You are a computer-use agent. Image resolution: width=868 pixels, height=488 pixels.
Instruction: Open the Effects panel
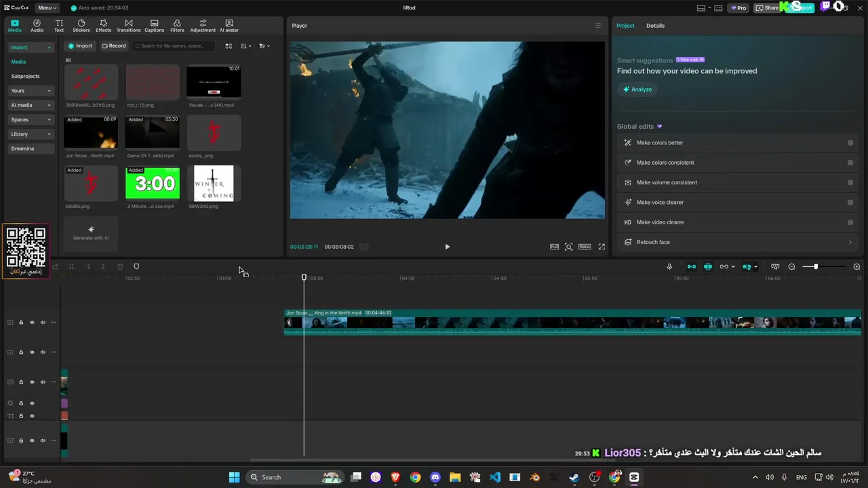[103, 26]
